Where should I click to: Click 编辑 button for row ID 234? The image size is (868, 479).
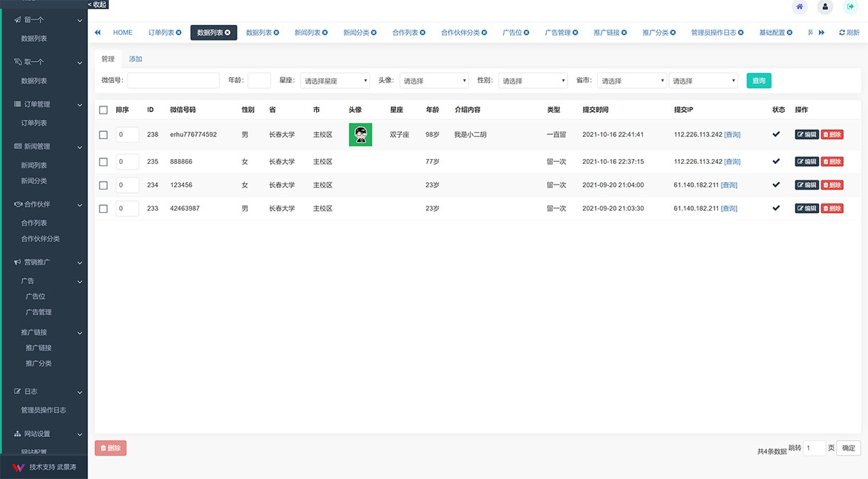(806, 185)
